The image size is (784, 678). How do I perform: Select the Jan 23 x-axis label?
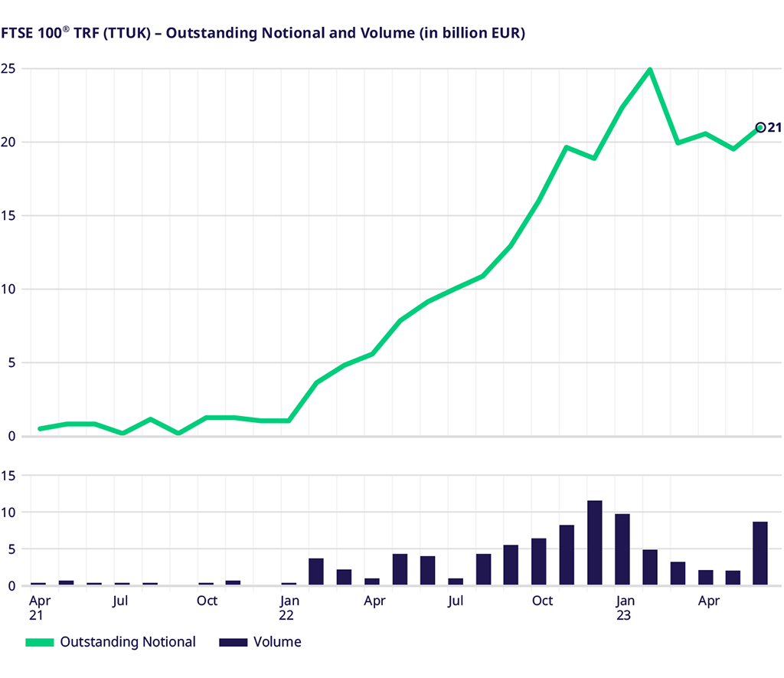[626, 608]
